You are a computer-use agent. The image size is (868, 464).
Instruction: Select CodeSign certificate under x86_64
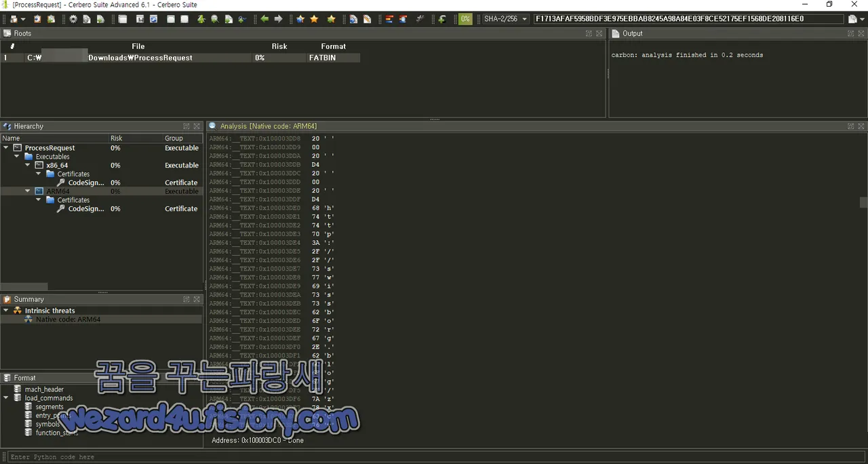(x=86, y=182)
